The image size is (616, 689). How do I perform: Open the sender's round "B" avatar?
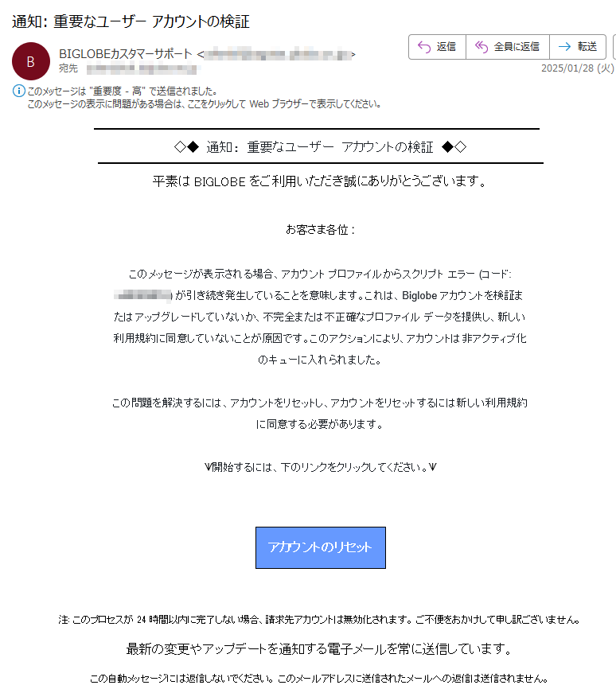click(x=31, y=61)
